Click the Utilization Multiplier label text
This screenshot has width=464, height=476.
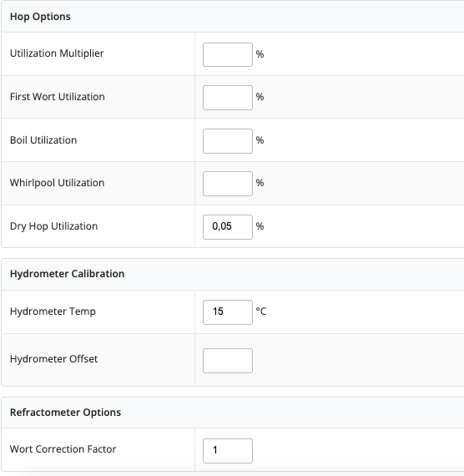click(x=57, y=53)
